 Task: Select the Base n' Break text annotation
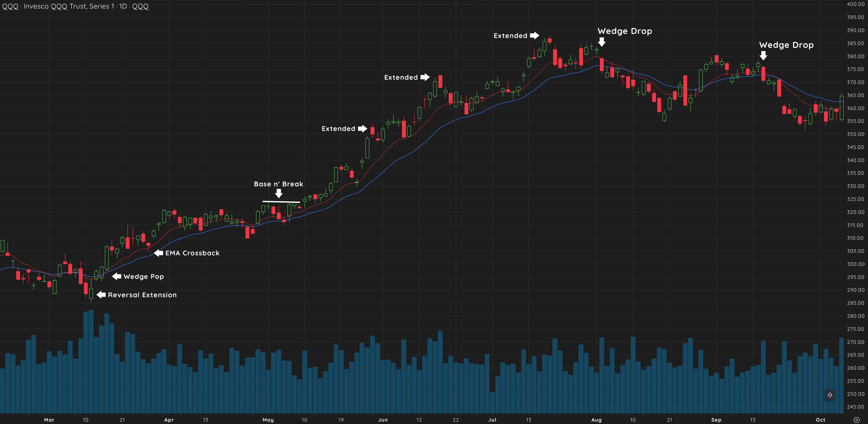[278, 184]
